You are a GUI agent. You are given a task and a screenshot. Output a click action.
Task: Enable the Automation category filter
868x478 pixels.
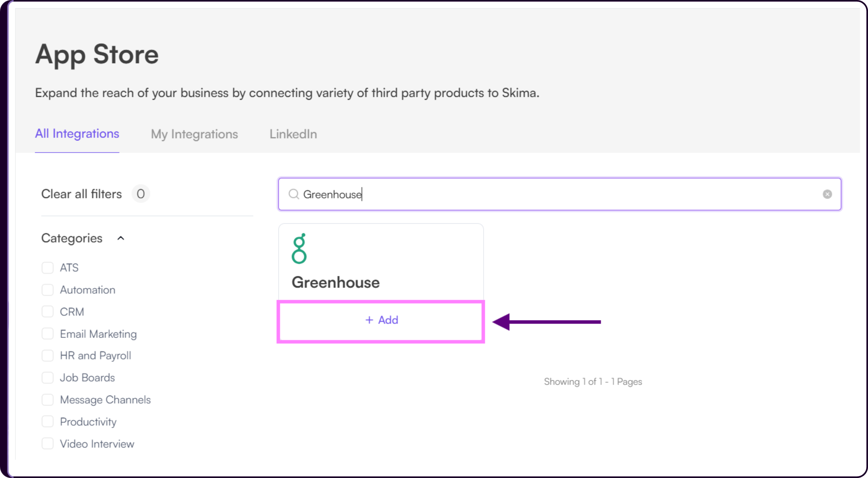(47, 290)
